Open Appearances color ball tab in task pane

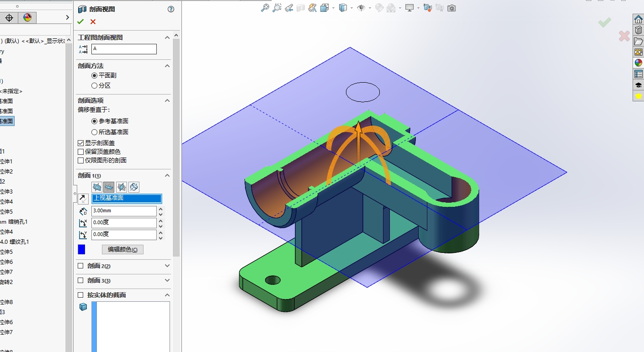[x=639, y=63]
